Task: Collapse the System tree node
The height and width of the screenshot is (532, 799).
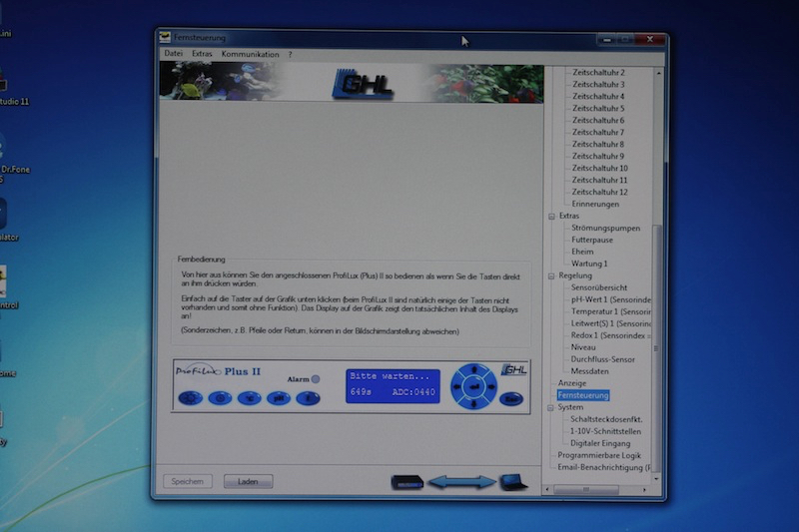Action: [550, 408]
